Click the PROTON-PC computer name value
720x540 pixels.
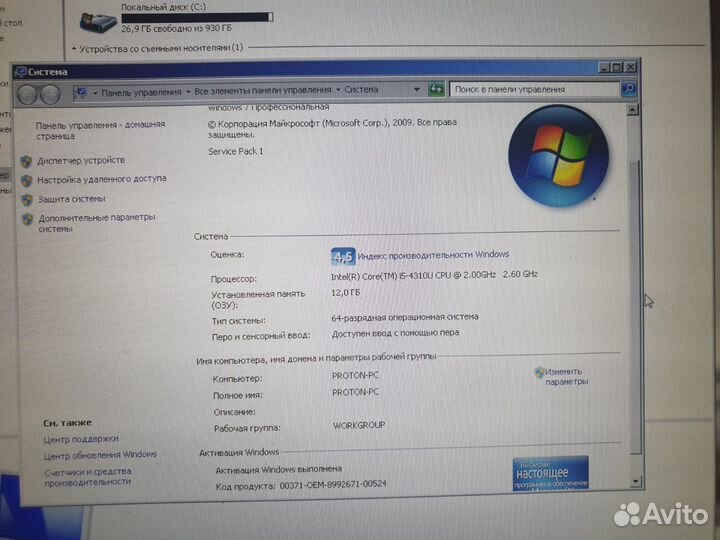[355, 376]
